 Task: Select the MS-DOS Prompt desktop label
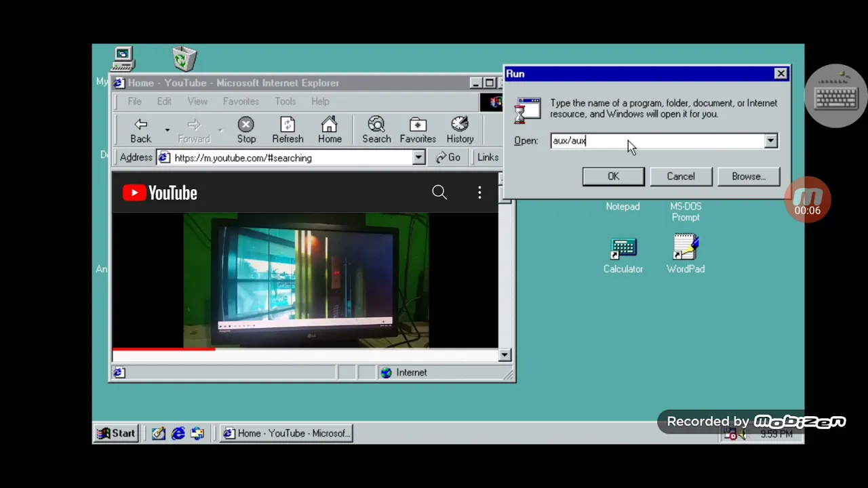click(x=686, y=212)
